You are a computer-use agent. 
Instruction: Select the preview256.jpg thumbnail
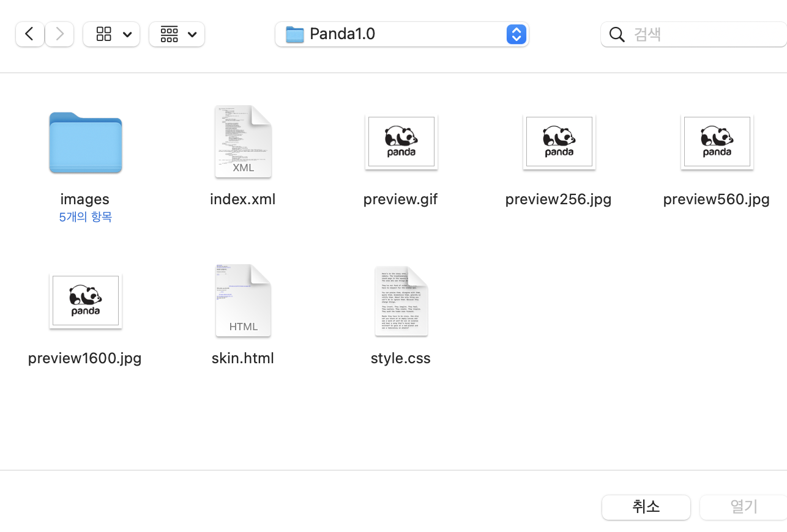click(559, 142)
